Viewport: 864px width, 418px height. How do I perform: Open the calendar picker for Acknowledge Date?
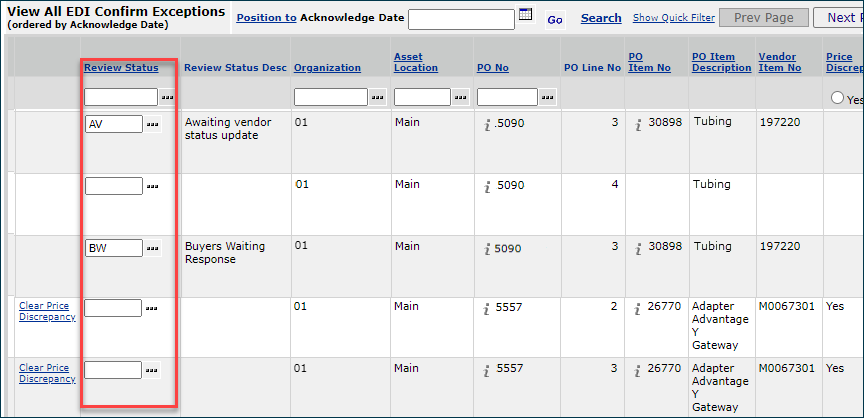526,16
